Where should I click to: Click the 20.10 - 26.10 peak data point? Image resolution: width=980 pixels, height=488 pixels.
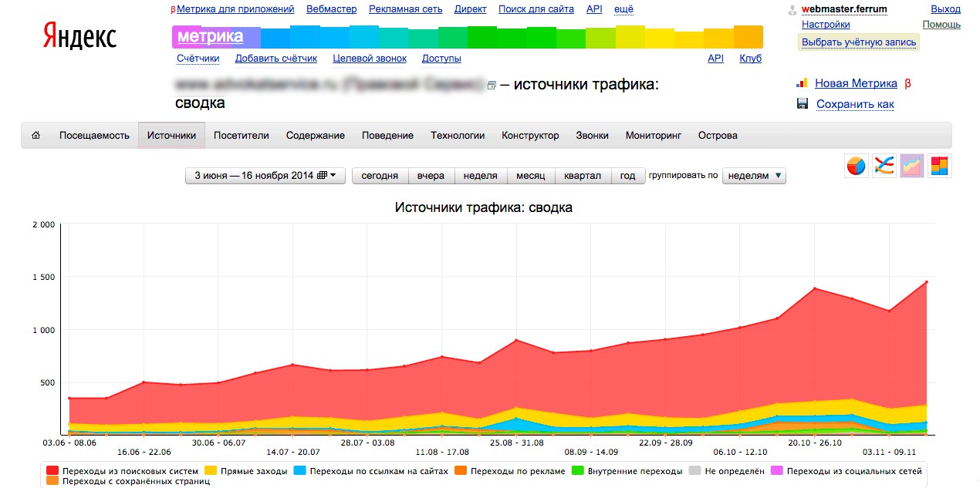pyautogui.click(x=815, y=289)
